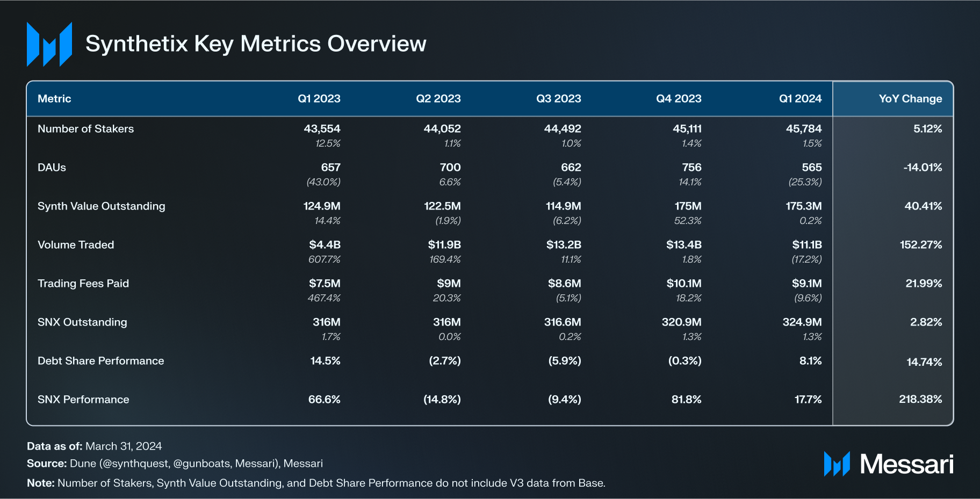
Task: Click the debt share value (5.9%)
Action: pos(565,361)
